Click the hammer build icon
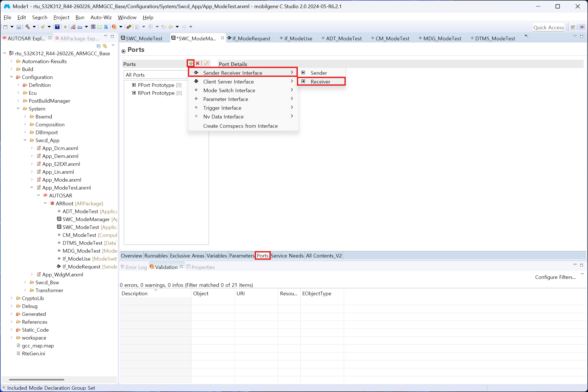Screen dimensions: 588x392 (27, 27)
